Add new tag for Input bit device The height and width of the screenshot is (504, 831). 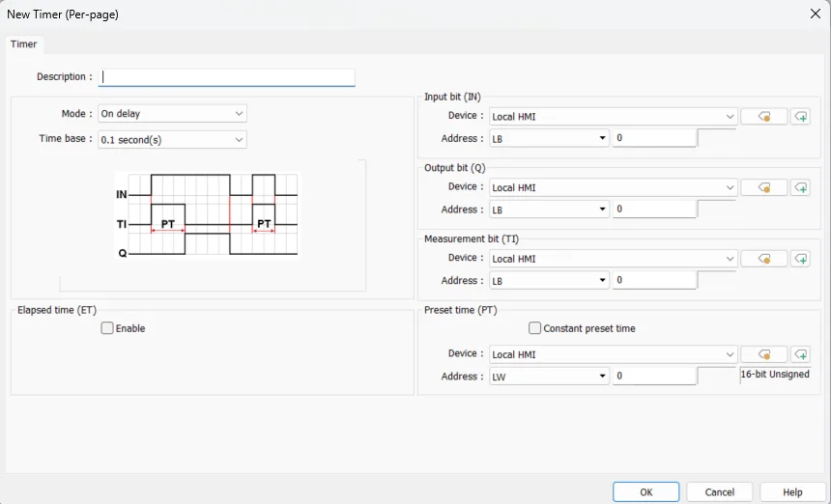[800, 117]
